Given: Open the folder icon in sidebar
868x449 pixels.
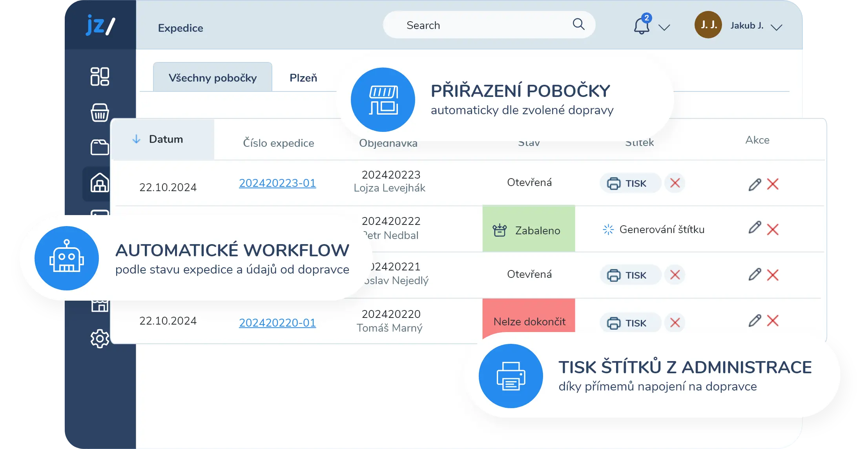Looking at the screenshot, I should (x=100, y=148).
